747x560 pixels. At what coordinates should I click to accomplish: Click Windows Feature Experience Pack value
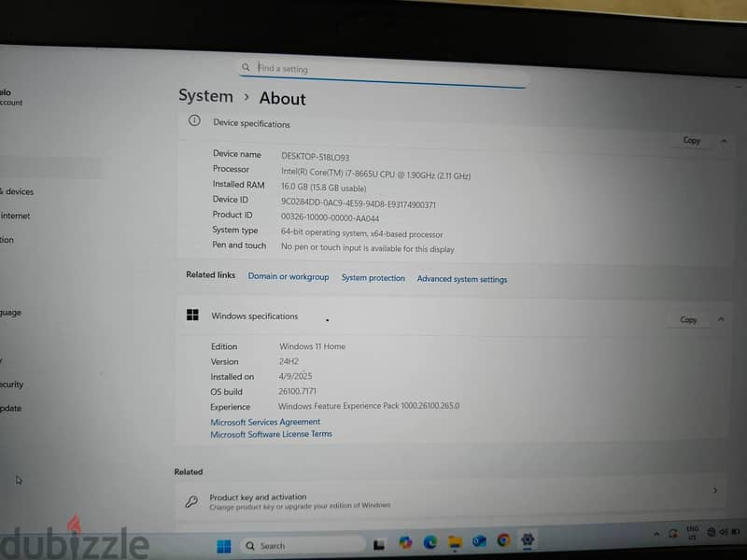369,406
